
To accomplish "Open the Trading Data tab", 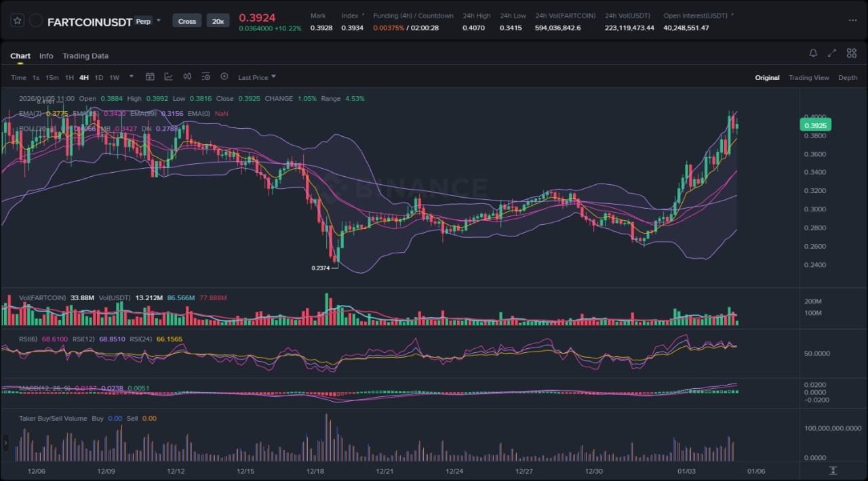I will pyautogui.click(x=85, y=56).
